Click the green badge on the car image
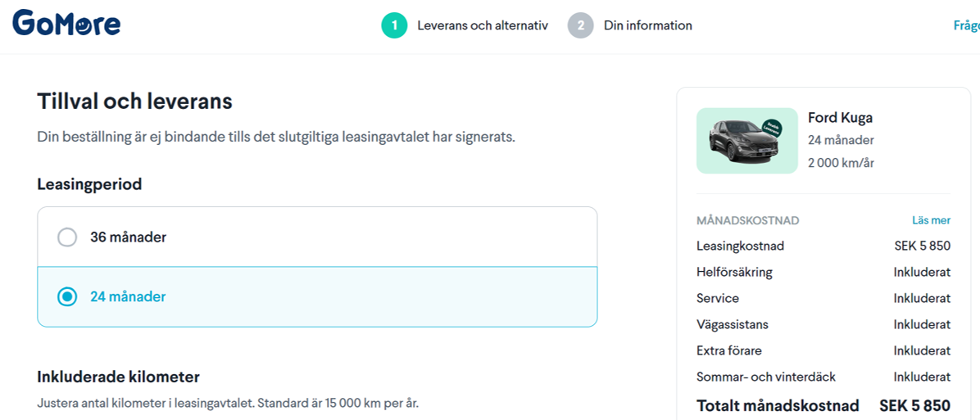980x420 pixels. coord(771,128)
